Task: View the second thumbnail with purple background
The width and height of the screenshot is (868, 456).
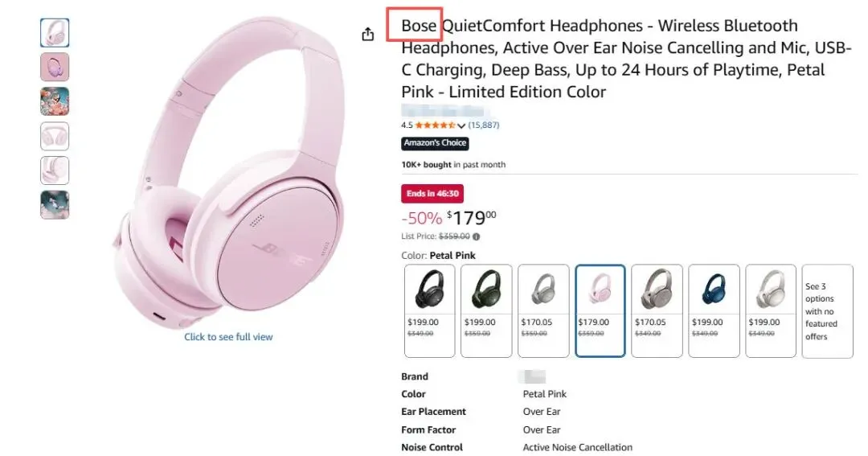Action: click(x=55, y=68)
